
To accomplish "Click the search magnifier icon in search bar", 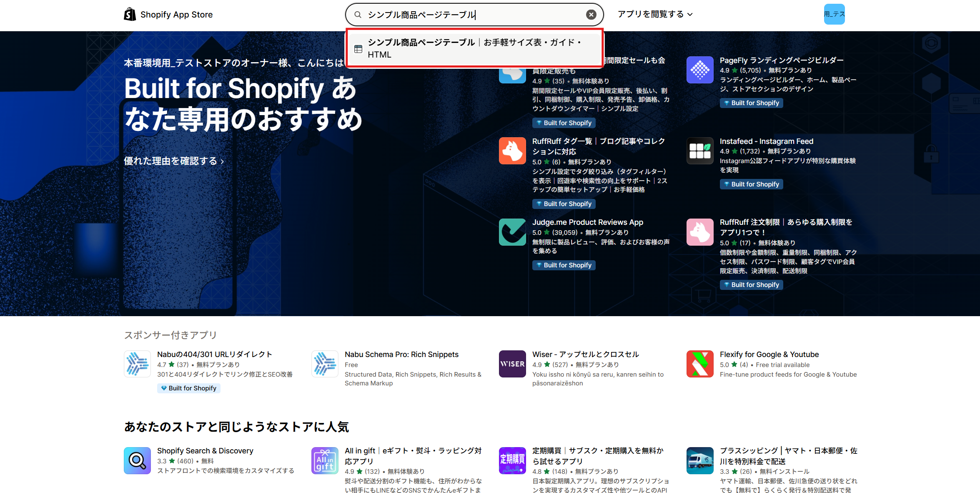I will (x=358, y=15).
